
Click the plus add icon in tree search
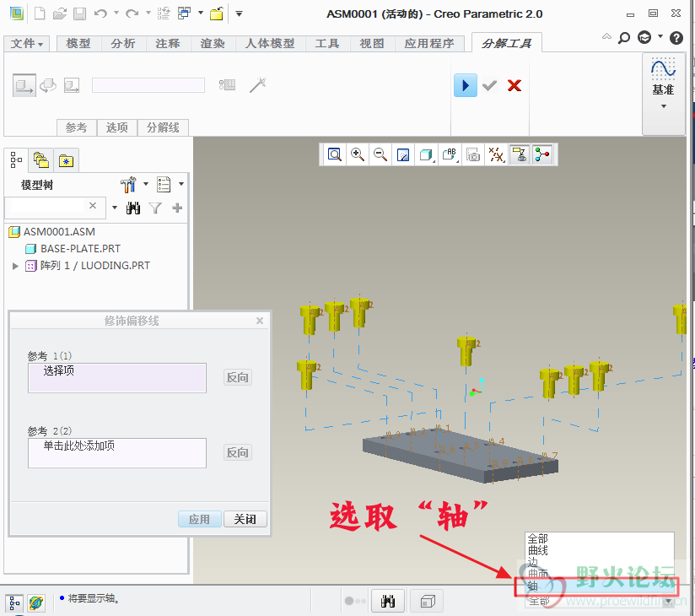coord(177,208)
